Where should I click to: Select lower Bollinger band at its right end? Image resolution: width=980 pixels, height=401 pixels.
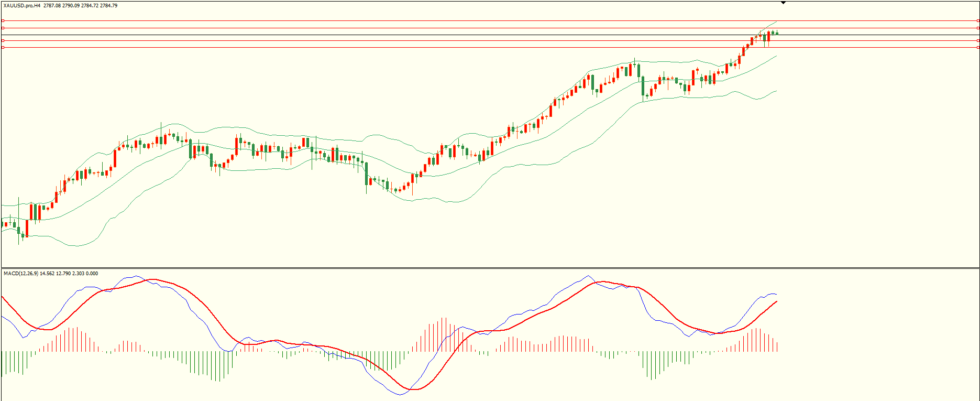click(x=776, y=91)
